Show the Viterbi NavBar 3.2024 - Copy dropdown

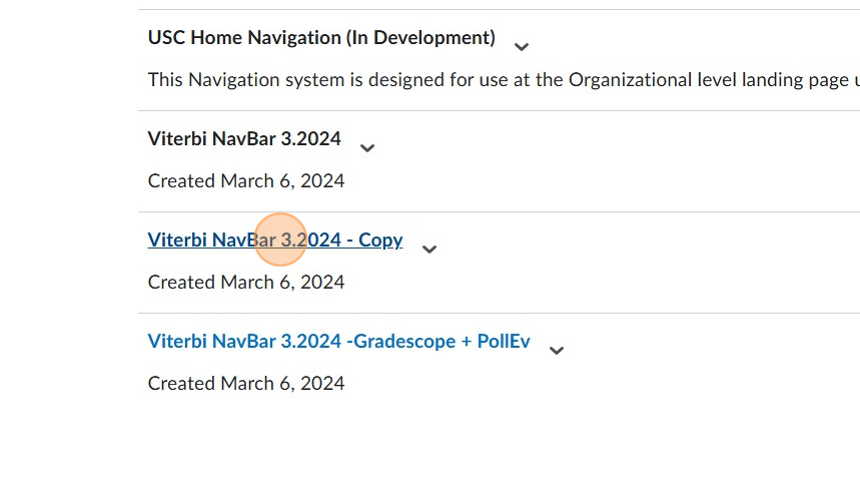[429, 249]
